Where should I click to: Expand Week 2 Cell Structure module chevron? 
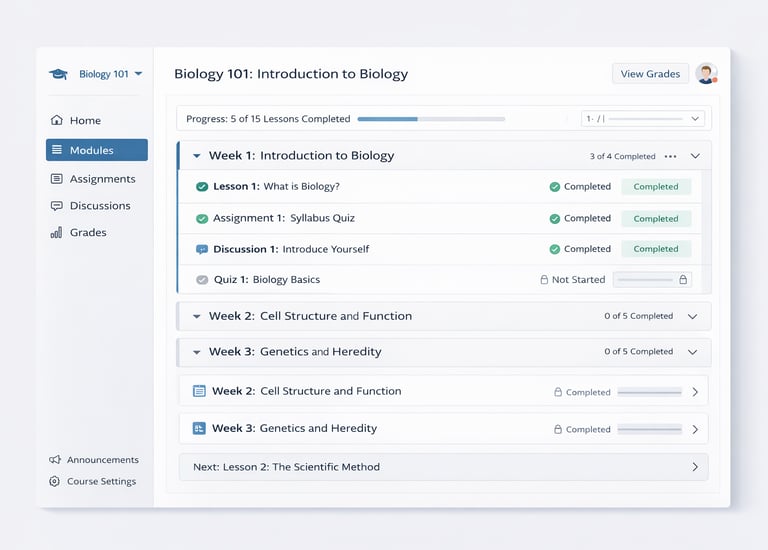click(x=692, y=316)
